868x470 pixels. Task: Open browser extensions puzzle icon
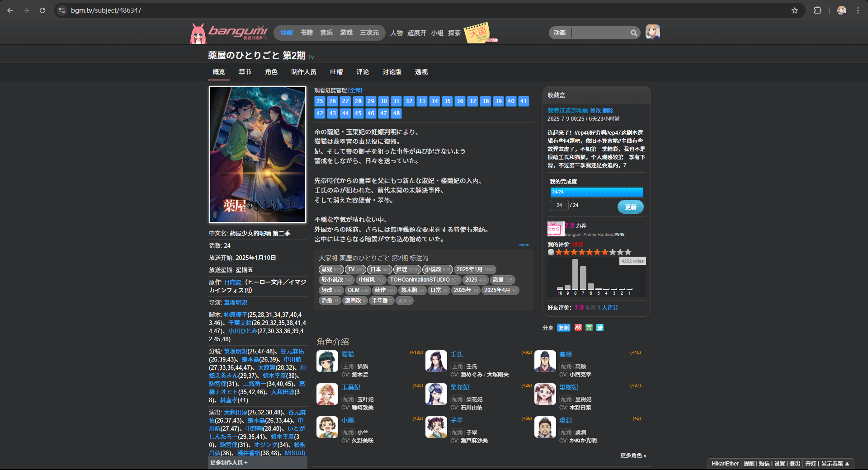tap(817, 10)
